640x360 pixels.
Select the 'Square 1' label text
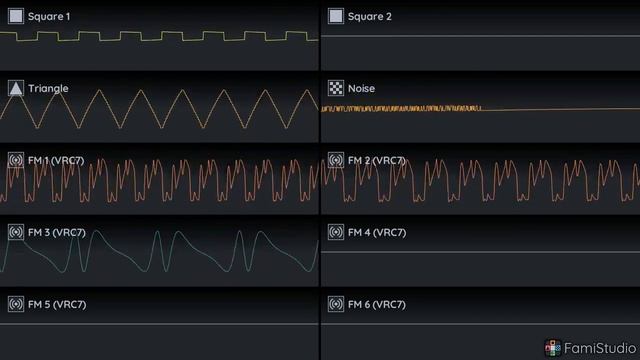49,17
